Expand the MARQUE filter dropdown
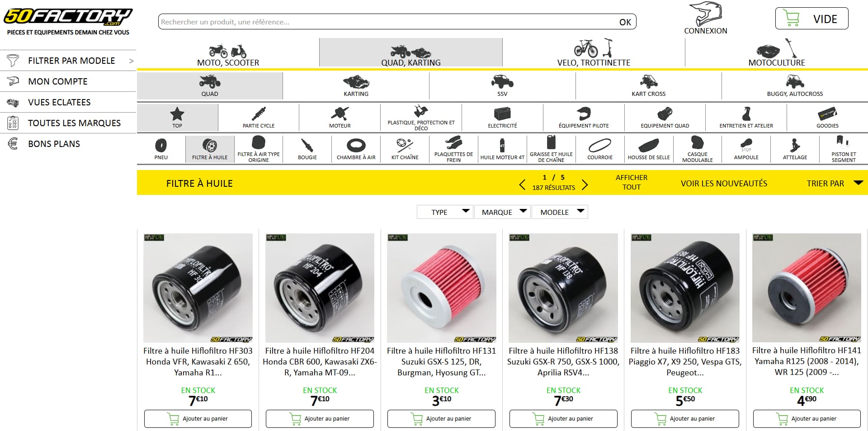 (502, 212)
